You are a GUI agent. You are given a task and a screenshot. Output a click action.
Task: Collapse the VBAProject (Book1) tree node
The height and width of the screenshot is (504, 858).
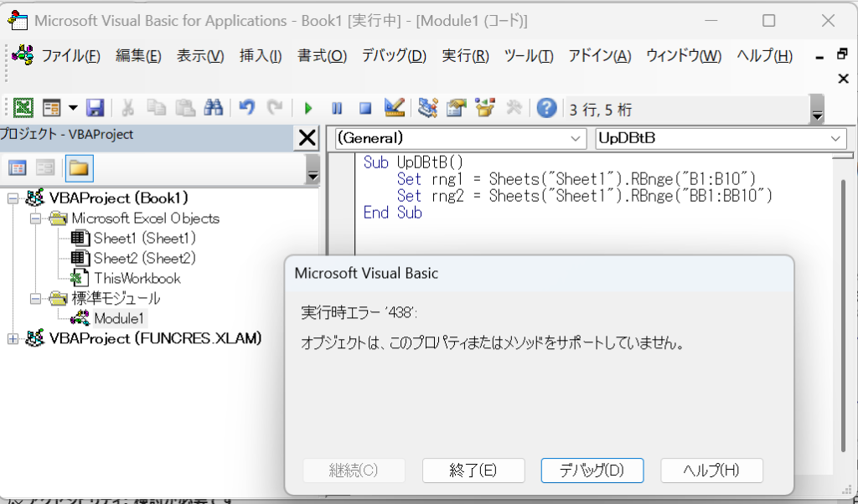tap(13, 198)
